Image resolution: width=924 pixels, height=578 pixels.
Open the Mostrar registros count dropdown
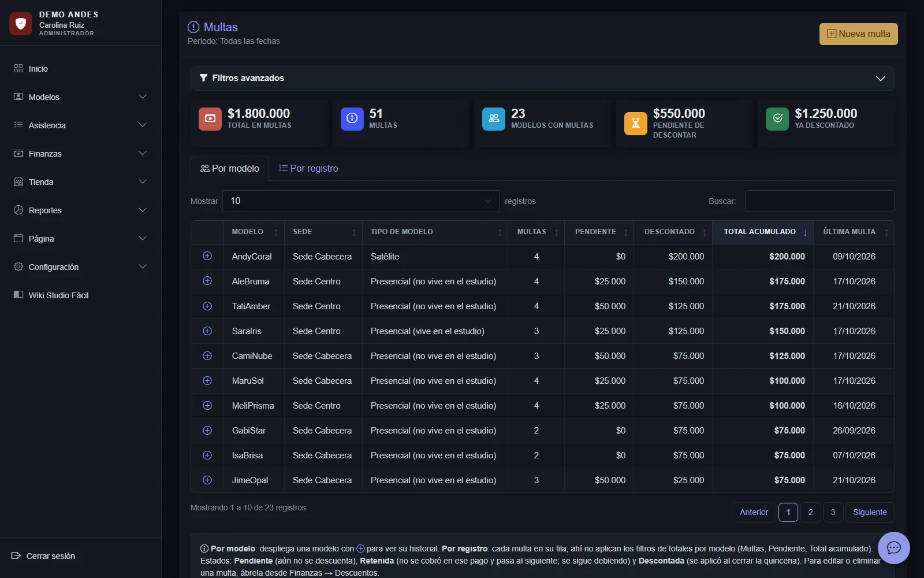(x=361, y=201)
